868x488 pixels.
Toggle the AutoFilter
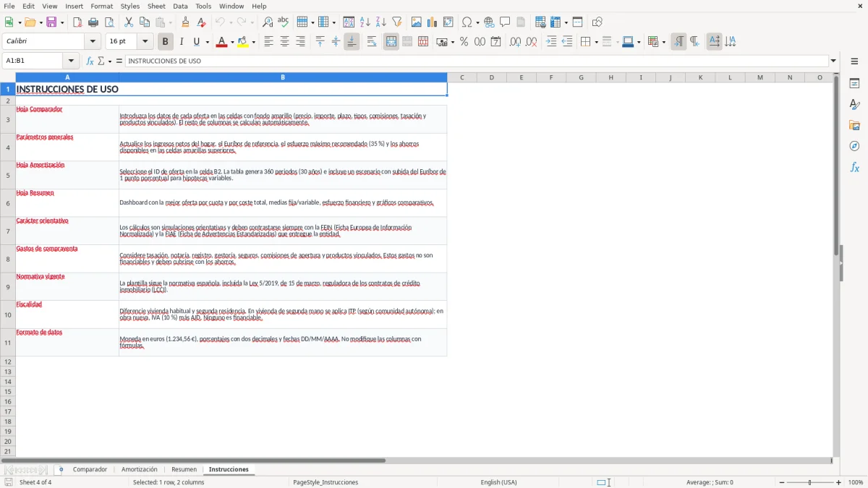(396, 22)
